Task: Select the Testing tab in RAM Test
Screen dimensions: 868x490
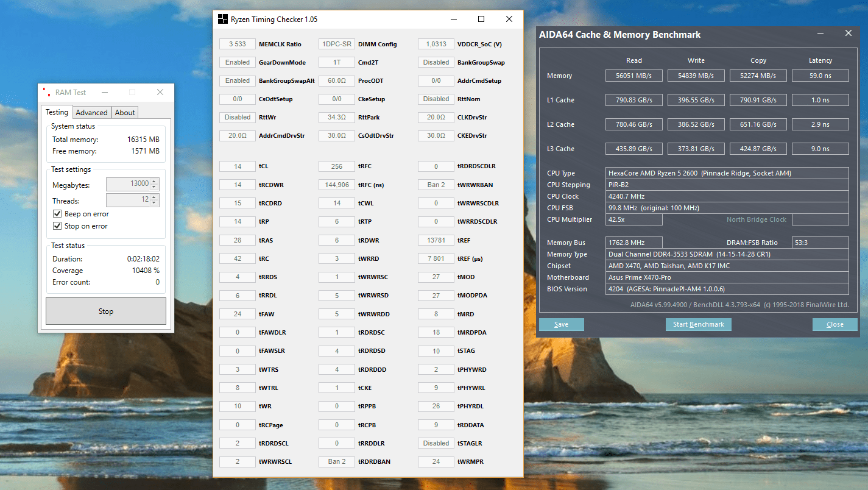Action: point(57,112)
